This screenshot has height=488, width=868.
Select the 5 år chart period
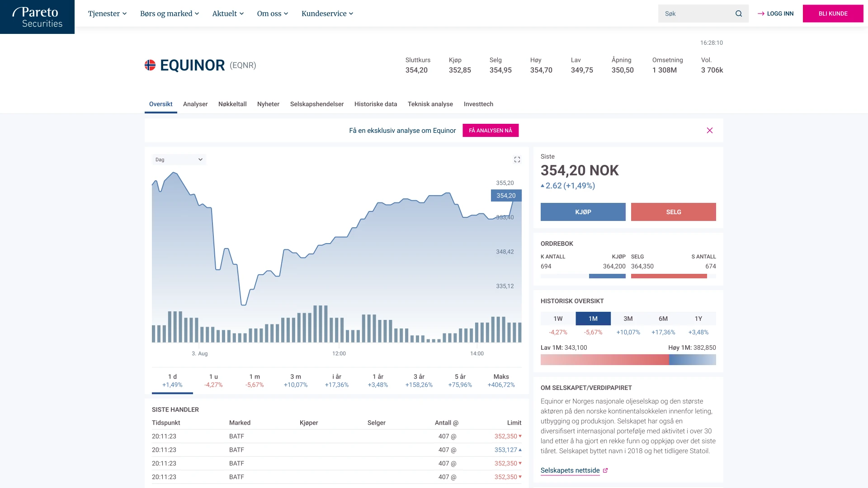pyautogui.click(x=460, y=380)
